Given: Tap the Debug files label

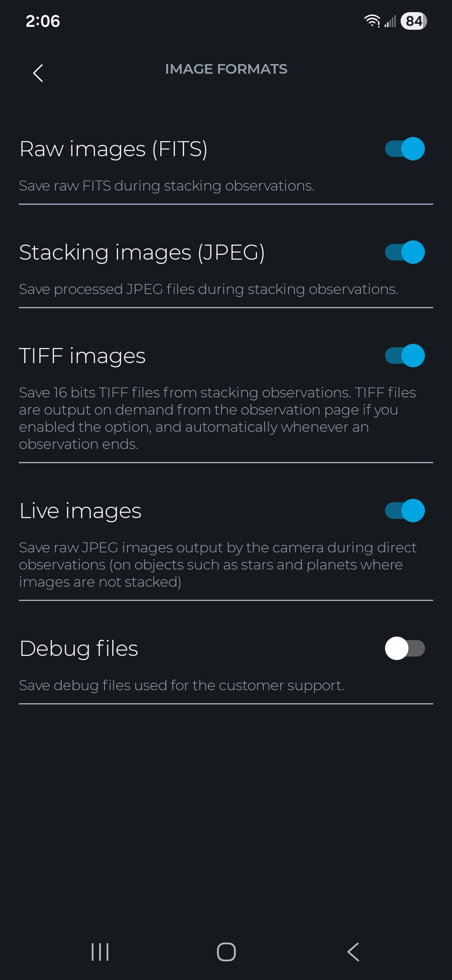Looking at the screenshot, I should [x=79, y=649].
